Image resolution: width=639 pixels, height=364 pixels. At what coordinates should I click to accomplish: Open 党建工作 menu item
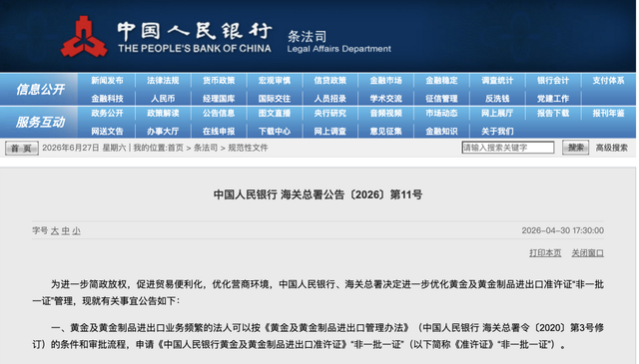coord(553,99)
